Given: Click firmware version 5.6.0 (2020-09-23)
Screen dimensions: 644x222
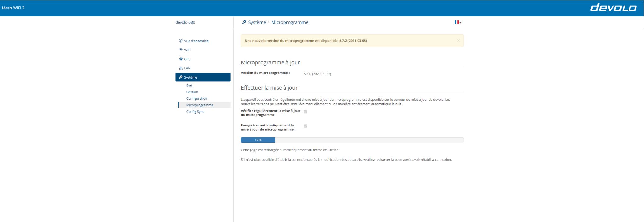Looking at the screenshot, I should pyautogui.click(x=317, y=74).
